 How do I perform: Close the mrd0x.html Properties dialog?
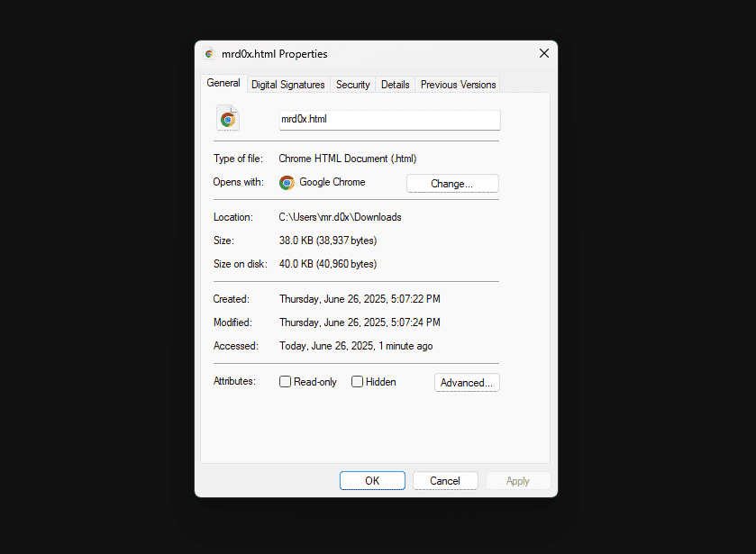pyautogui.click(x=544, y=53)
